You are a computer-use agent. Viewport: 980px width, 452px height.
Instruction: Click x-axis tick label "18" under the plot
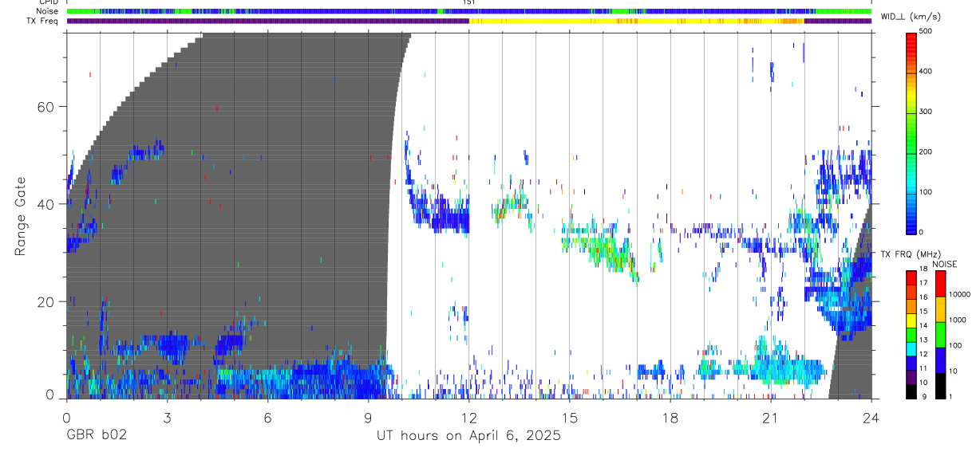point(670,418)
